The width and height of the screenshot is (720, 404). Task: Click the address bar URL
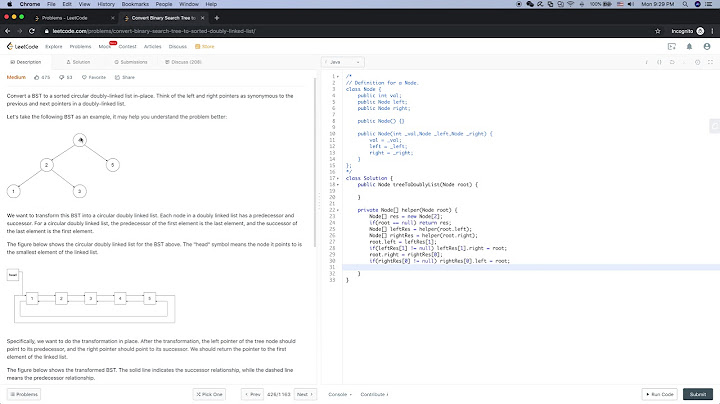click(154, 31)
